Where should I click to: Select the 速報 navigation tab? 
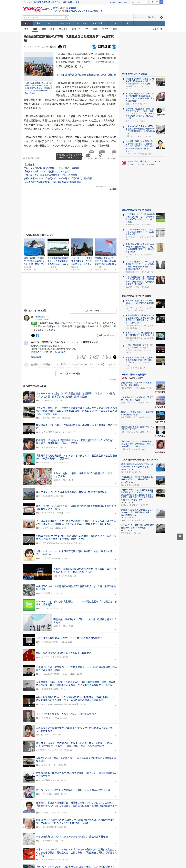point(38,23)
